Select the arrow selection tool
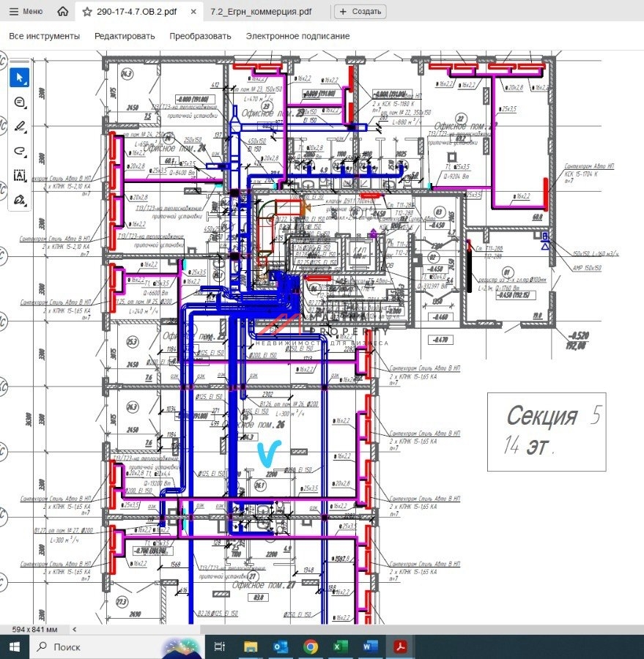This screenshot has width=644, height=659. (x=20, y=78)
